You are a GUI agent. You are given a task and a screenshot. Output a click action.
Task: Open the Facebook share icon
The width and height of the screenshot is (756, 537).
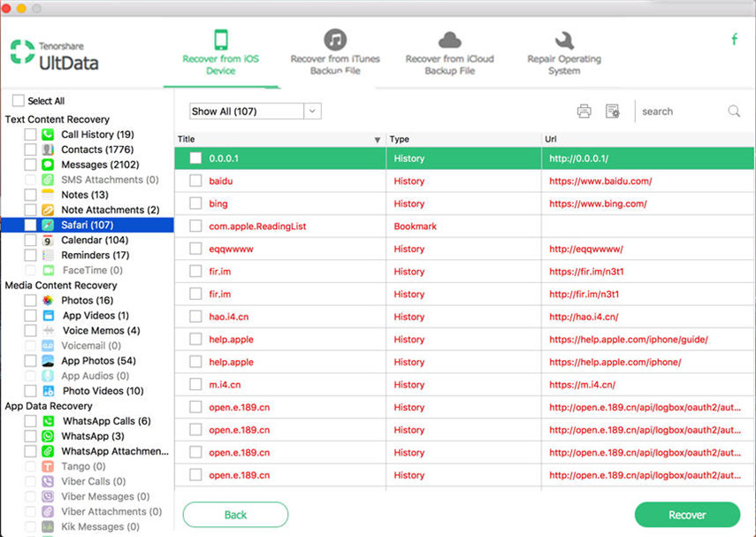[734, 39]
